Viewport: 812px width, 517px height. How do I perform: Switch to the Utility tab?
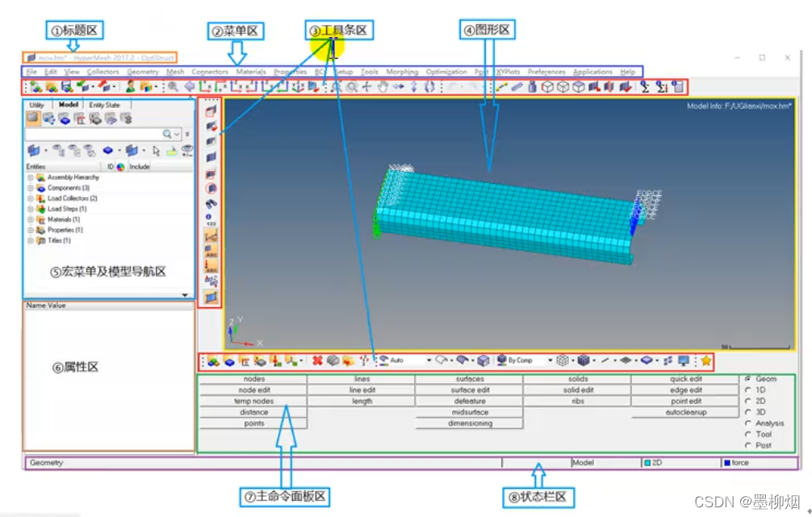[x=36, y=105]
